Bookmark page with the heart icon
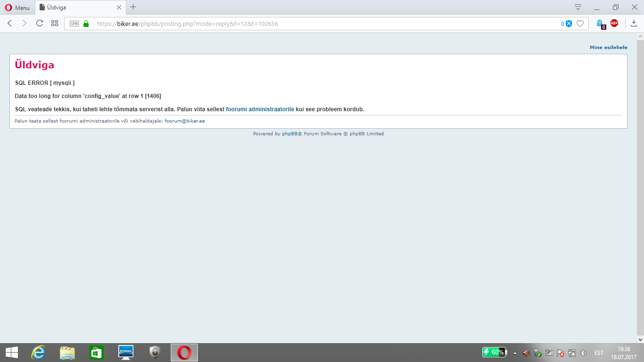The width and height of the screenshot is (644, 362). (580, 24)
